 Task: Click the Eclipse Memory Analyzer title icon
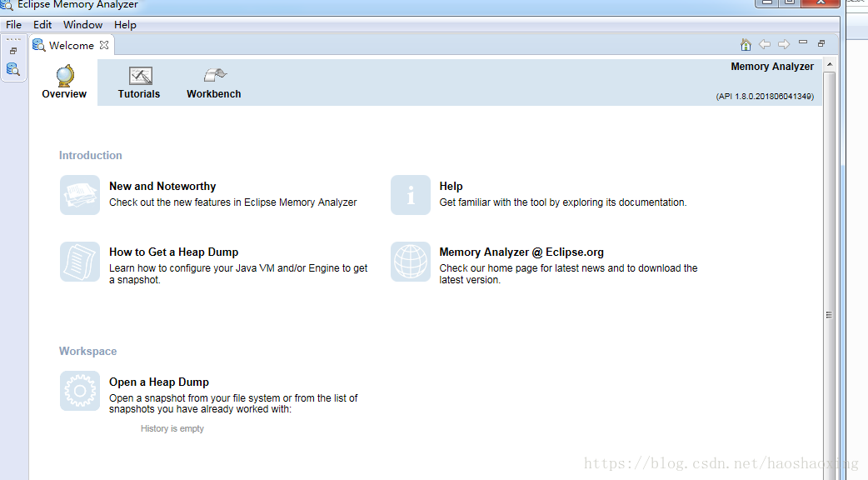[x=7, y=5]
